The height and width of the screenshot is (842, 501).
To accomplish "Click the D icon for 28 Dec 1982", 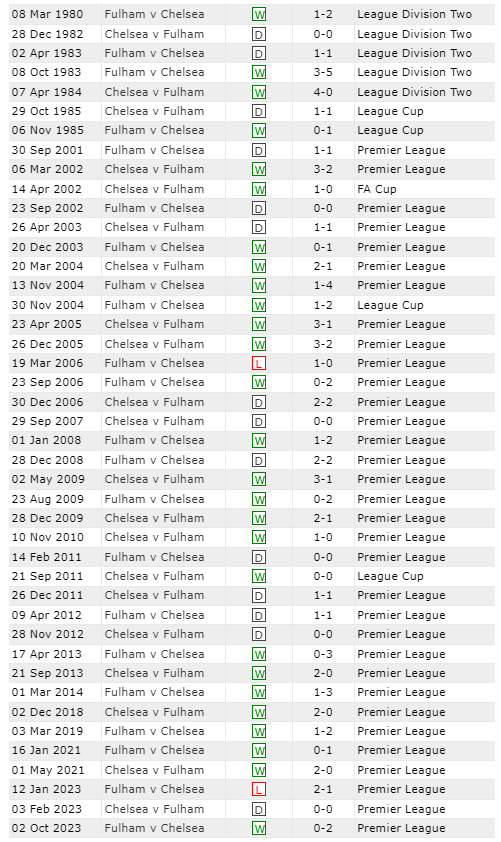I will pyautogui.click(x=259, y=34).
